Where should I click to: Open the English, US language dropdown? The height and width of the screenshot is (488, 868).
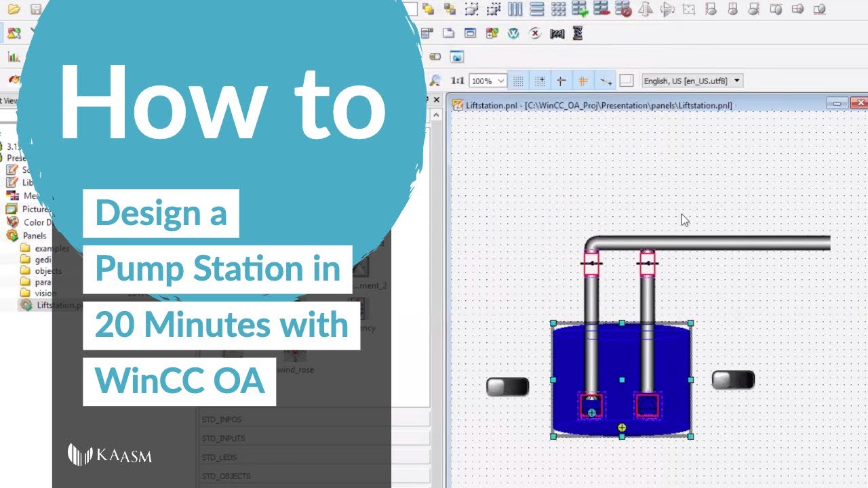click(692, 81)
